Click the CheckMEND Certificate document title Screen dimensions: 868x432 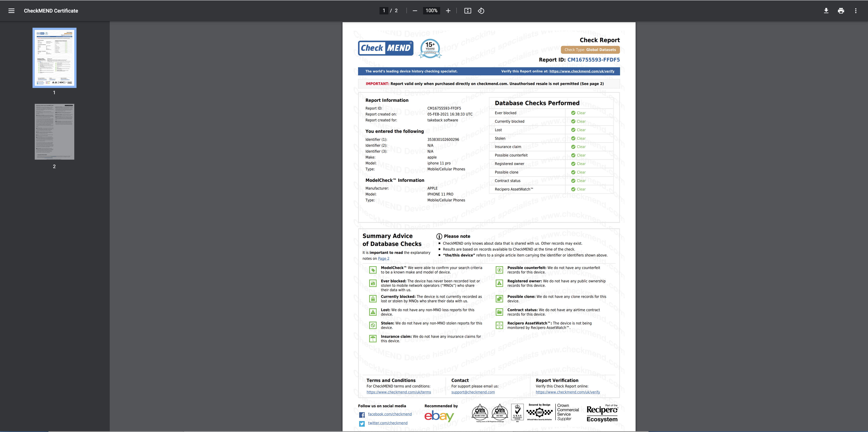click(x=51, y=11)
